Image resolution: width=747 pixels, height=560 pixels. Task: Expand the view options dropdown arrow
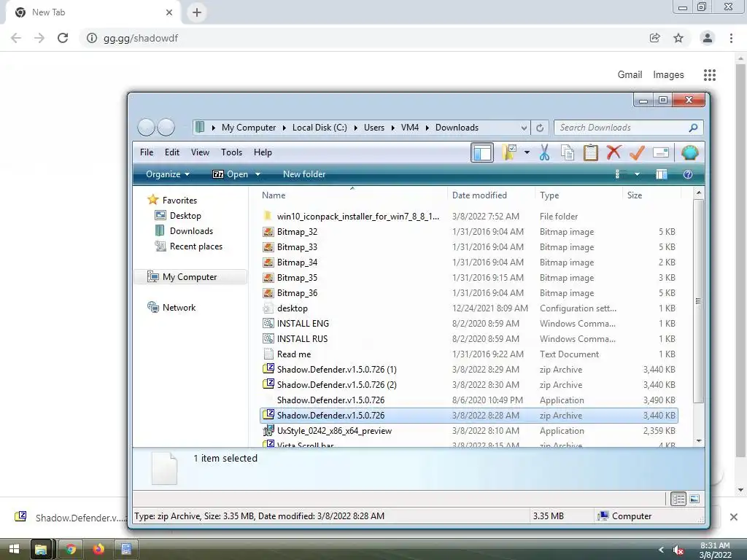[x=637, y=174]
